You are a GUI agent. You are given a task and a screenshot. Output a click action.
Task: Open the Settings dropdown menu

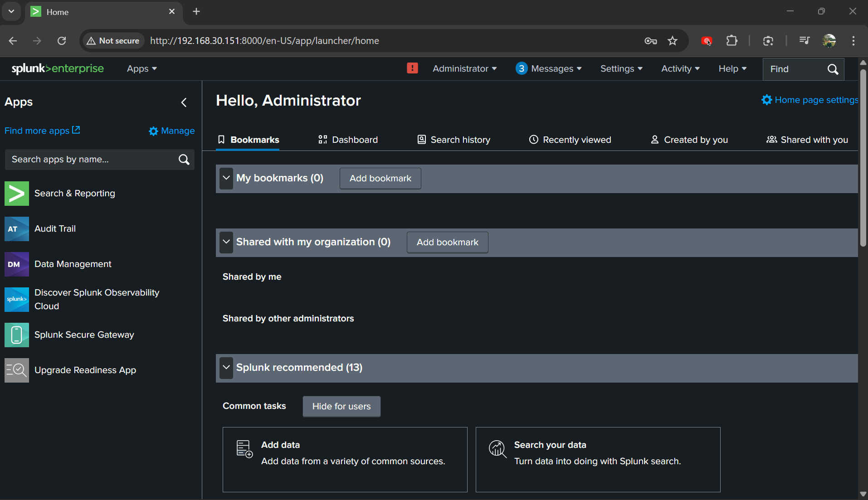click(621, 68)
